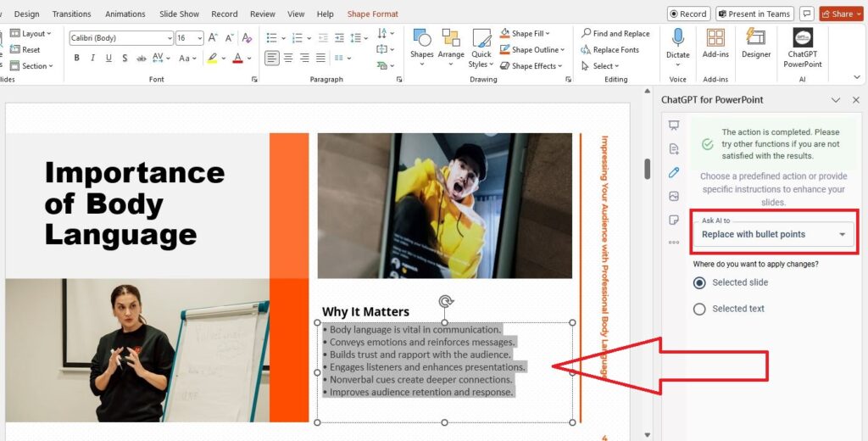This screenshot has width=868, height=441.
Task: Click Present in Teams
Action: tap(754, 14)
